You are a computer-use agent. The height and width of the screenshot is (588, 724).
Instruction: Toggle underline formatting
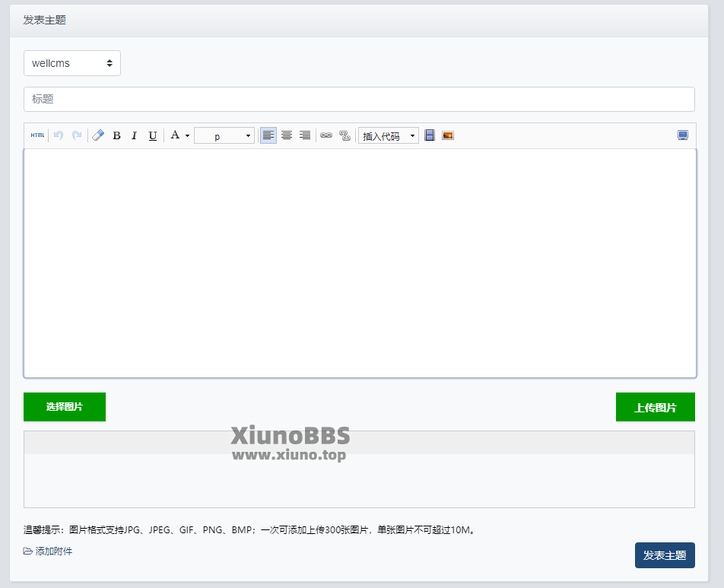point(152,135)
